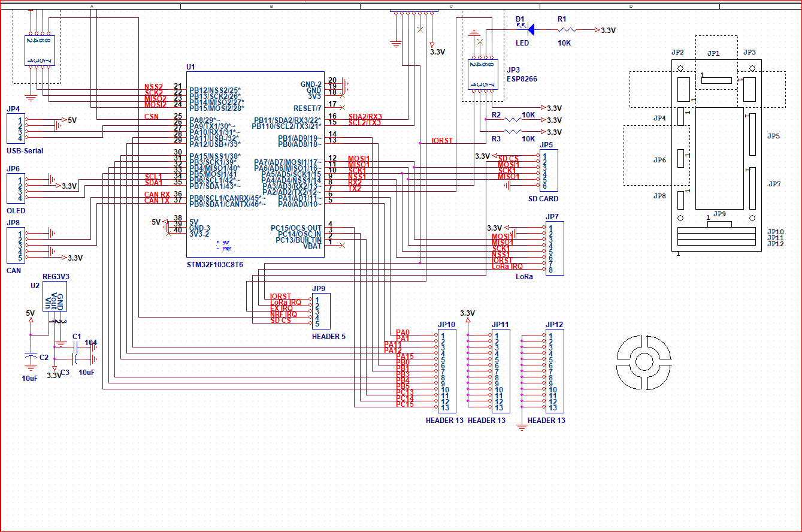Click the CAN RX net label
Screen dimensions: 802x532
(157, 195)
